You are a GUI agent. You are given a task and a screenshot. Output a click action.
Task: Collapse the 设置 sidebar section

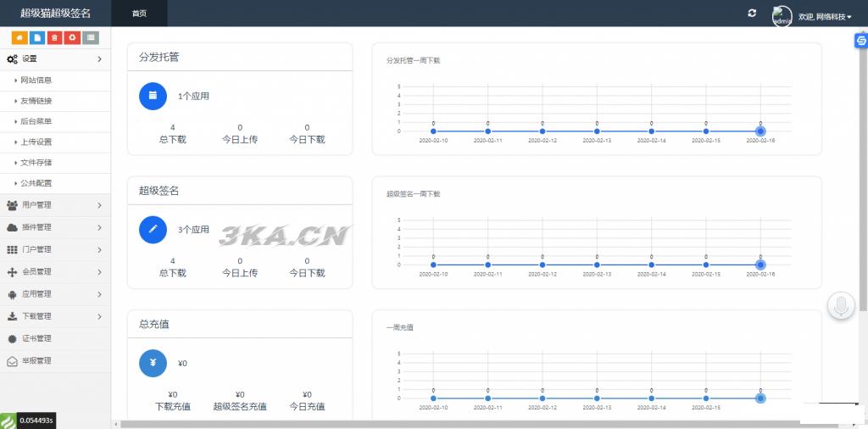(x=55, y=58)
